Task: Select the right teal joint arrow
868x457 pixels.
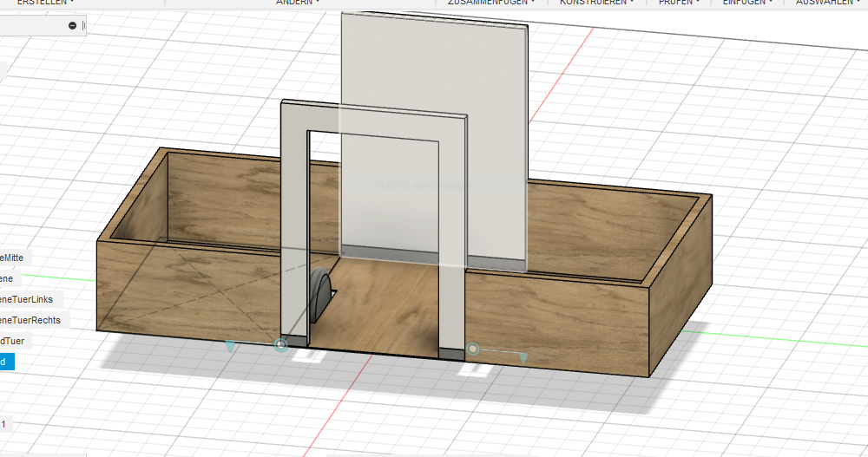Action: (523, 356)
